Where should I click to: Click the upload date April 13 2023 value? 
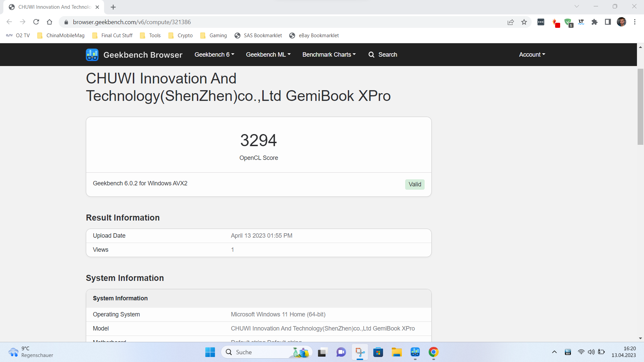click(x=262, y=236)
